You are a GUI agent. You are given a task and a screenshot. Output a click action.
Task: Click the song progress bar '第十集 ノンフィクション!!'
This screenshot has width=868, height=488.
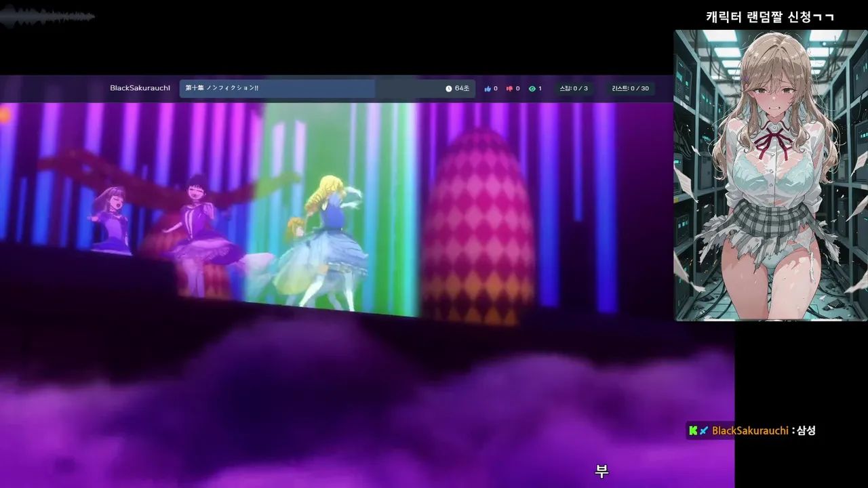(x=328, y=89)
